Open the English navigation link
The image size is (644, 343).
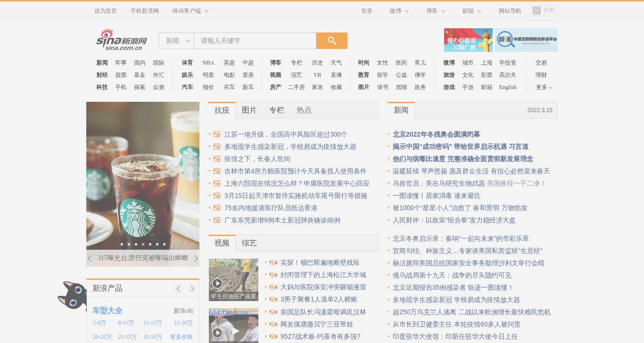[x=508, y=87]
